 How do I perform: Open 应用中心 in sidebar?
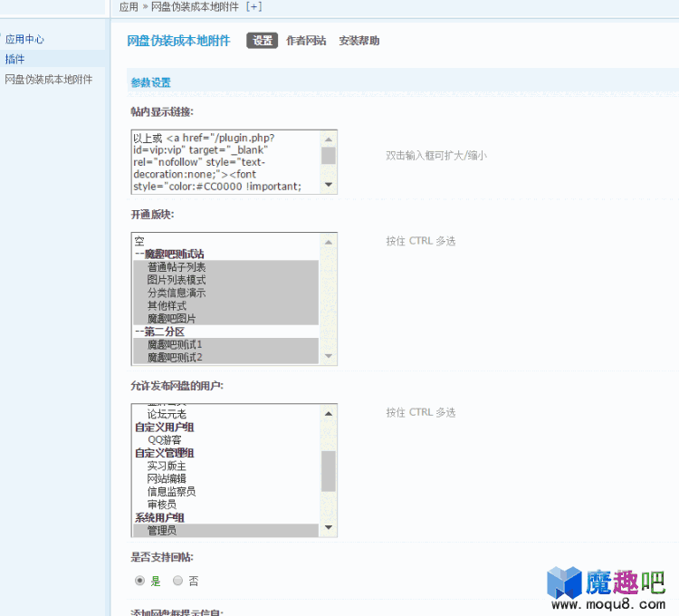[24, 39]
